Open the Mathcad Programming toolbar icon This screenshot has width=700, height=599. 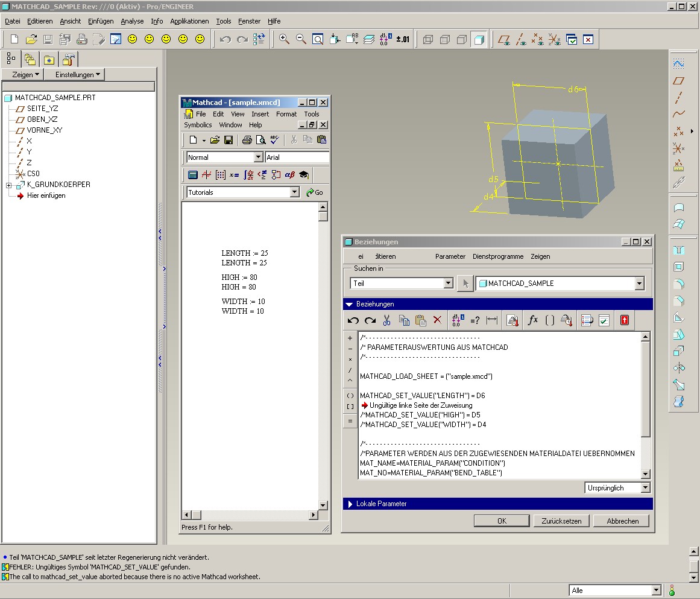tap(276, 175)
